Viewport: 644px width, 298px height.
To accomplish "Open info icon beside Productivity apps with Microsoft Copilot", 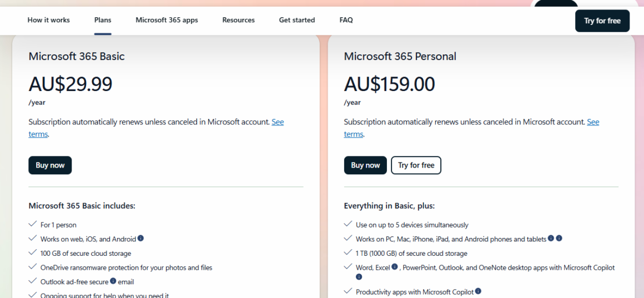I will coord(478,291).
